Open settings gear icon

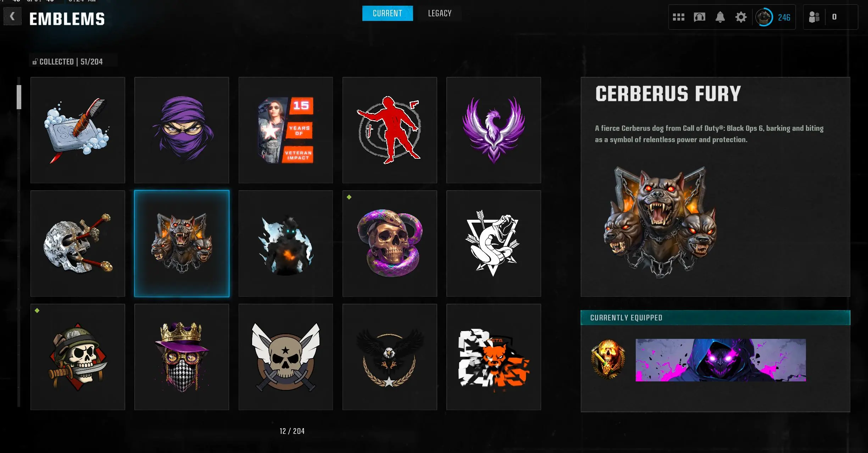coord(741,17)
